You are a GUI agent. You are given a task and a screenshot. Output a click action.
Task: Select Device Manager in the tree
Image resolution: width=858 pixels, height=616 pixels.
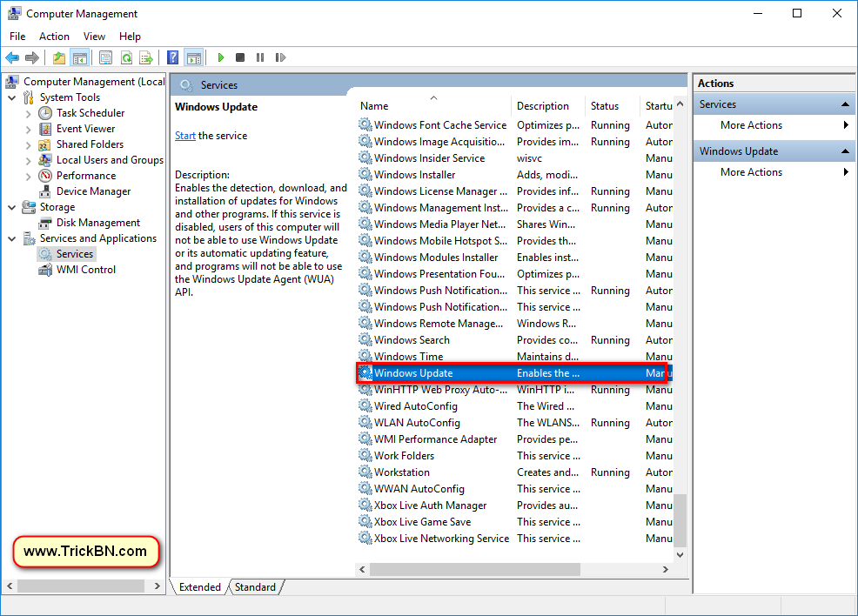tap(93, 191)
